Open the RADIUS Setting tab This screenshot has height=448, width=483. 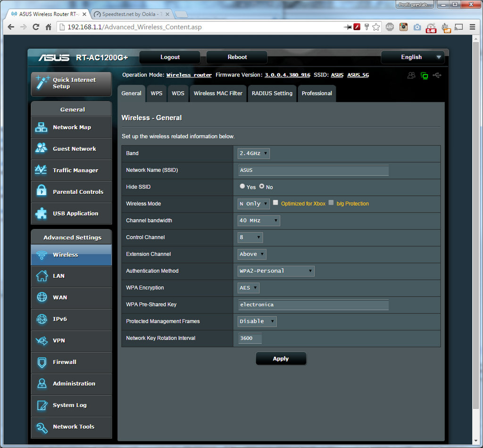[x=272, y=93]
